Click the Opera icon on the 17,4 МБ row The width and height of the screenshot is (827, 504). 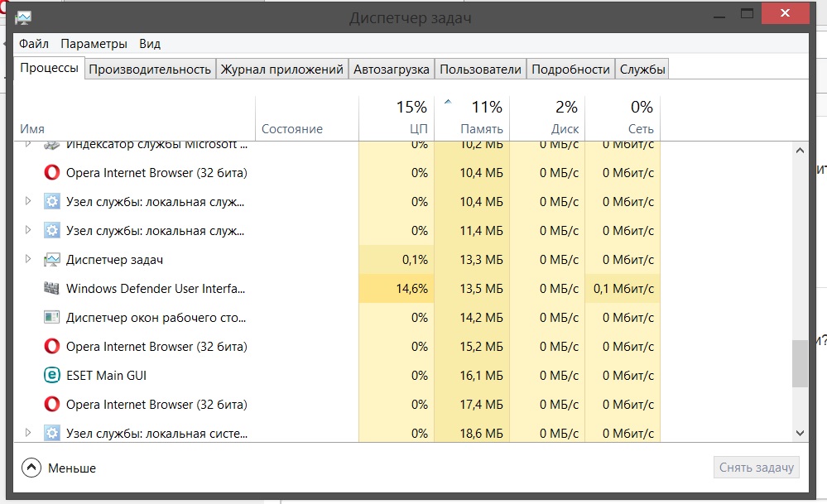click(51, 405)
